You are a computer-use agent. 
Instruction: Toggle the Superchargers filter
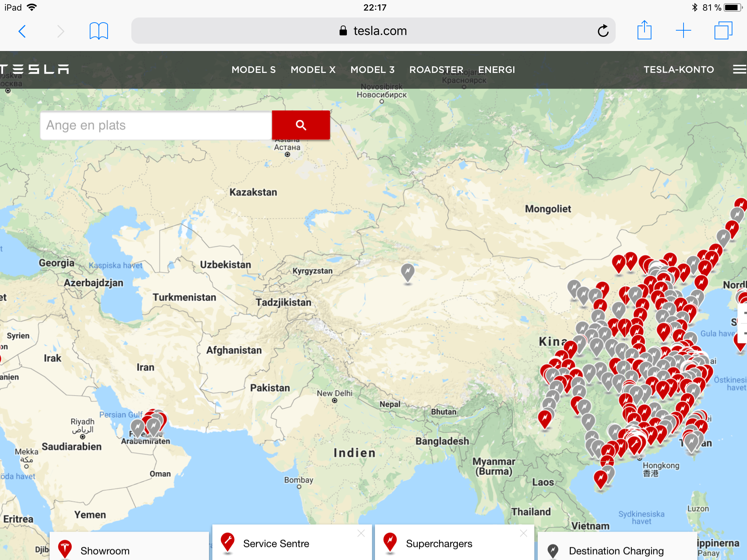tap(455, 542)
